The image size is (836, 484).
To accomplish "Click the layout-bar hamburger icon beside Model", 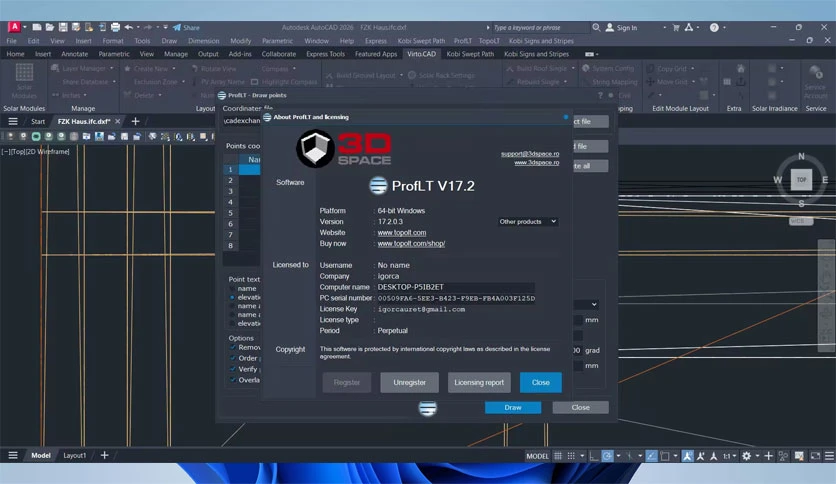I will coord(13,455).
